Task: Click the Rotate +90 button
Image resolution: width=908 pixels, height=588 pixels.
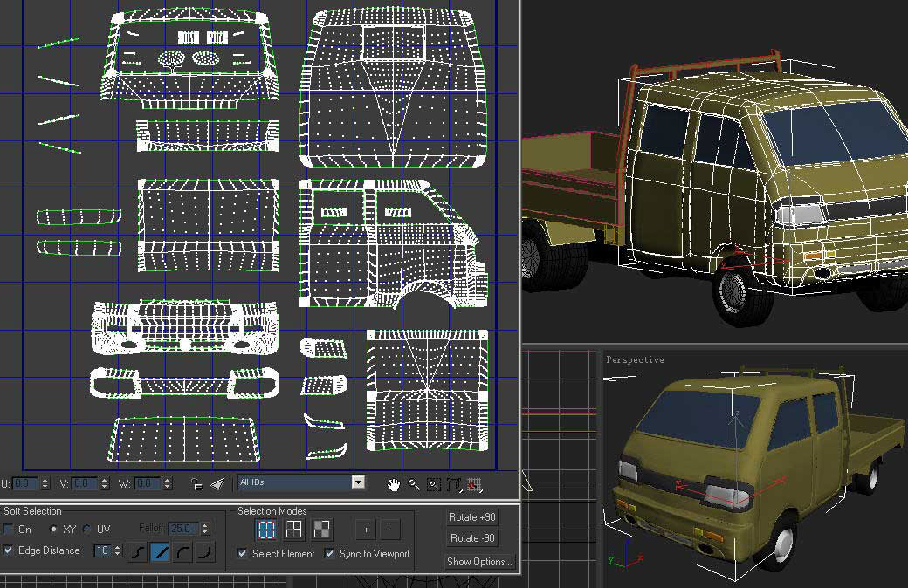Action: coord(471,517)
